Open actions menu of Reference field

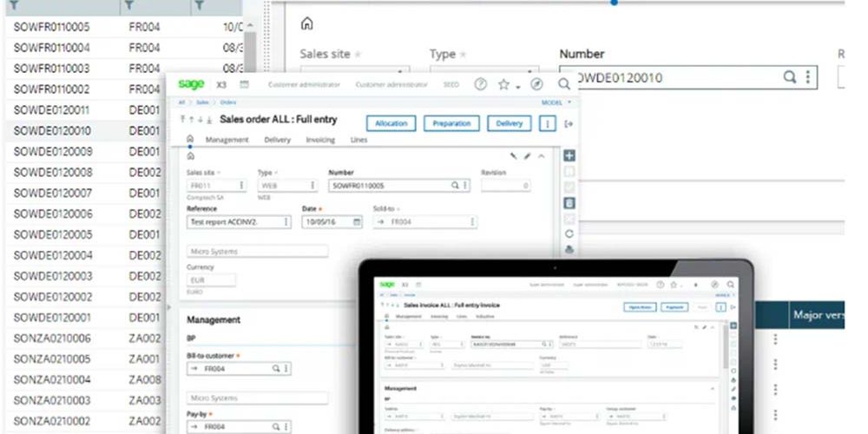286,221
